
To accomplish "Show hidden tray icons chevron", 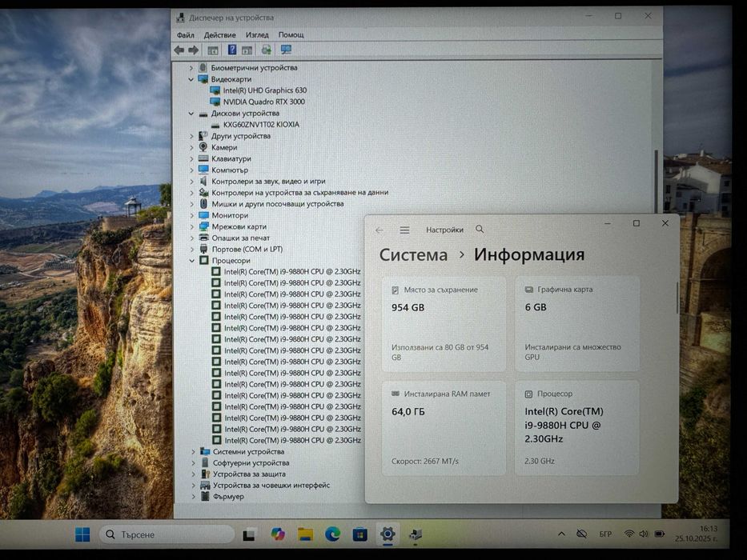I will pyautogui.click(x=562, y=534).
